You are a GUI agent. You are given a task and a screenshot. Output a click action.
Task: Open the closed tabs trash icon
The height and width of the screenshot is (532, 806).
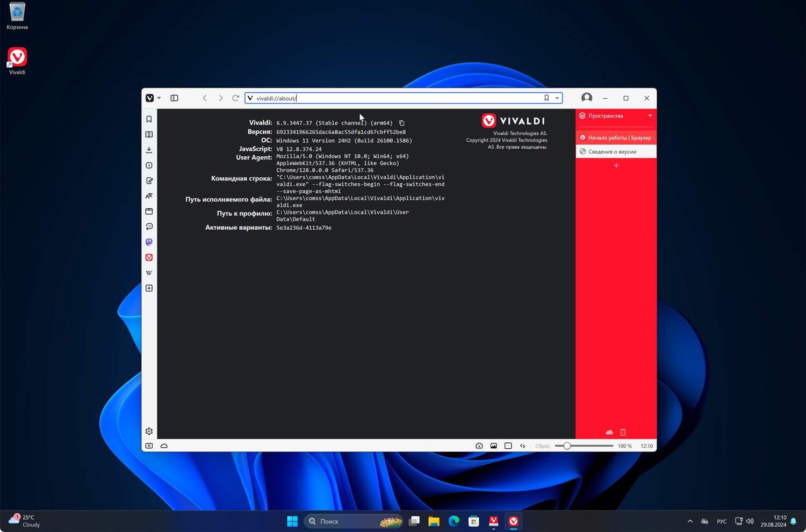pos(623,432)
